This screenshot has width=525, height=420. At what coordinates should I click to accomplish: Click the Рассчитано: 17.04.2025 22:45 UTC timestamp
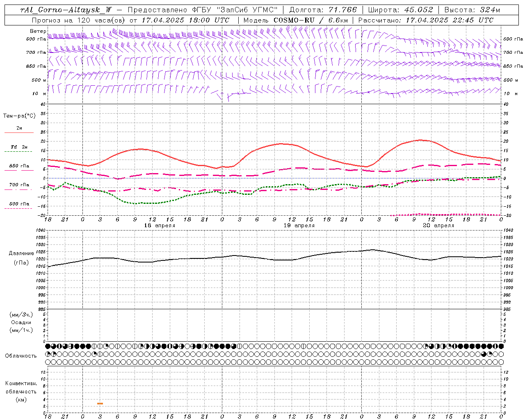pyautogui.click(x=426, y=20)
